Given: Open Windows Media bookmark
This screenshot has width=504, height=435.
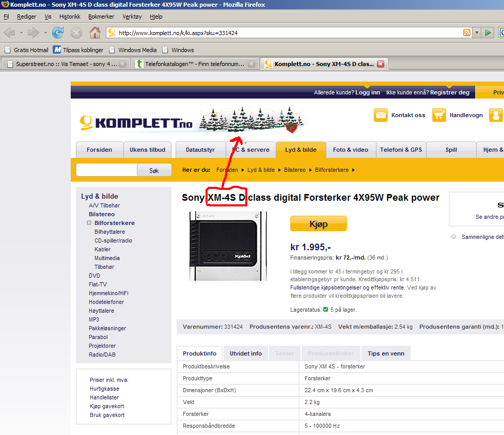Looking at the screenshot, I should (x=133, y=50).
